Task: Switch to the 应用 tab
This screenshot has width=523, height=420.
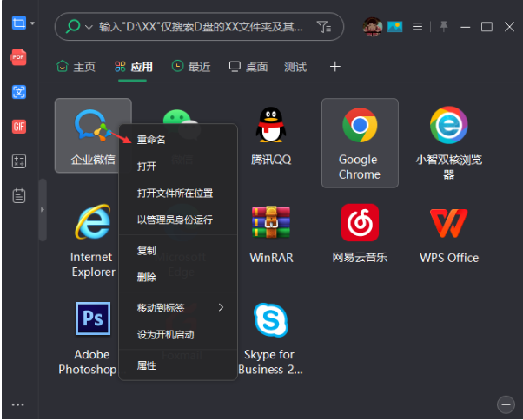Action: (x=133, y=67)
